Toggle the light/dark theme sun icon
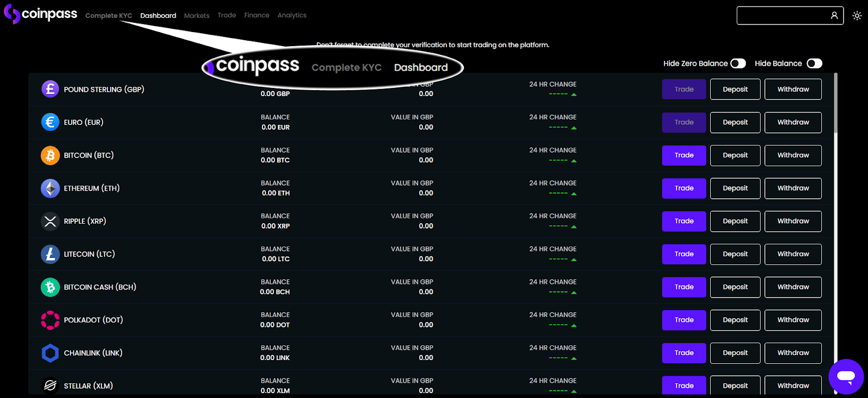This screenshot has height=398, width=868. point(857,16)
